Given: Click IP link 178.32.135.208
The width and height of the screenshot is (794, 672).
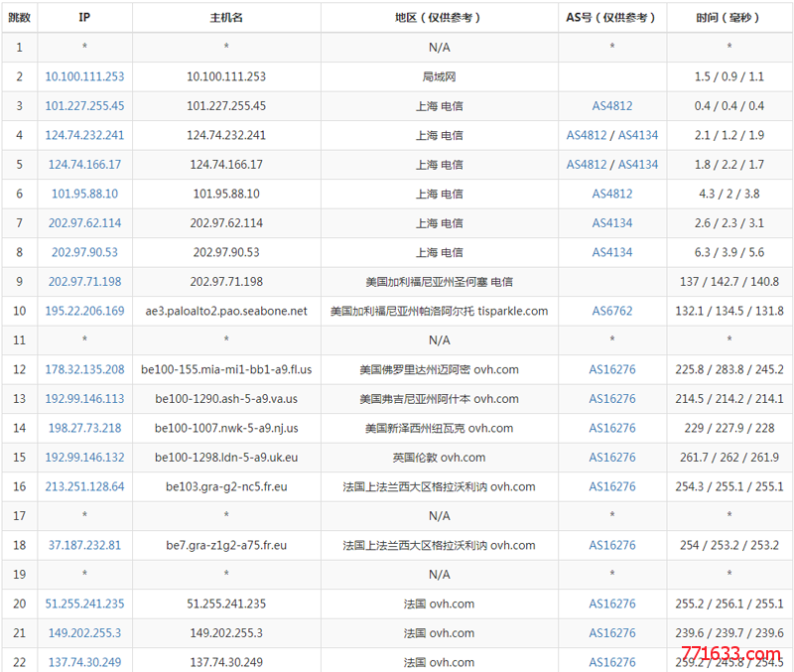Looking at the screenshot, I should tap(84, 369).
